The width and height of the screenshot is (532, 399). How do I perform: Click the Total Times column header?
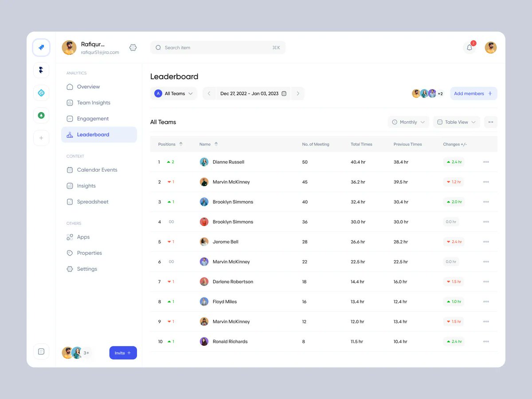click(361, 144)
